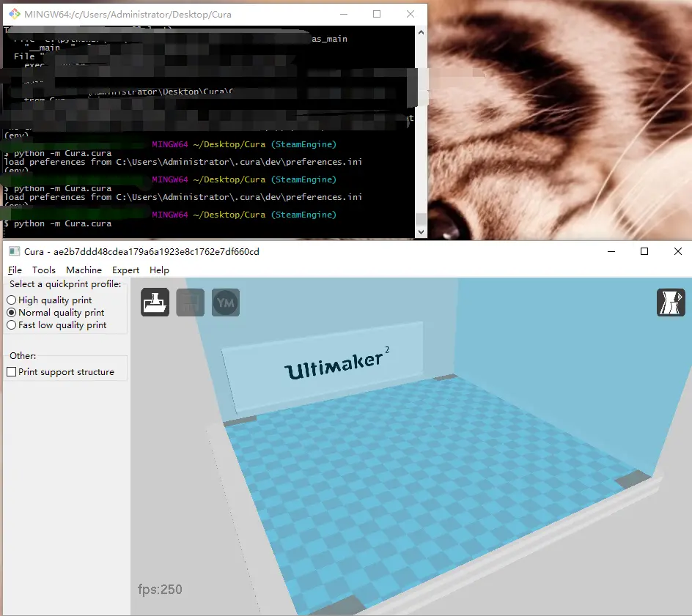Click the MINGW64 Git Bash title icon
Viewport: 692px width, 616px height.
[15, 14]
